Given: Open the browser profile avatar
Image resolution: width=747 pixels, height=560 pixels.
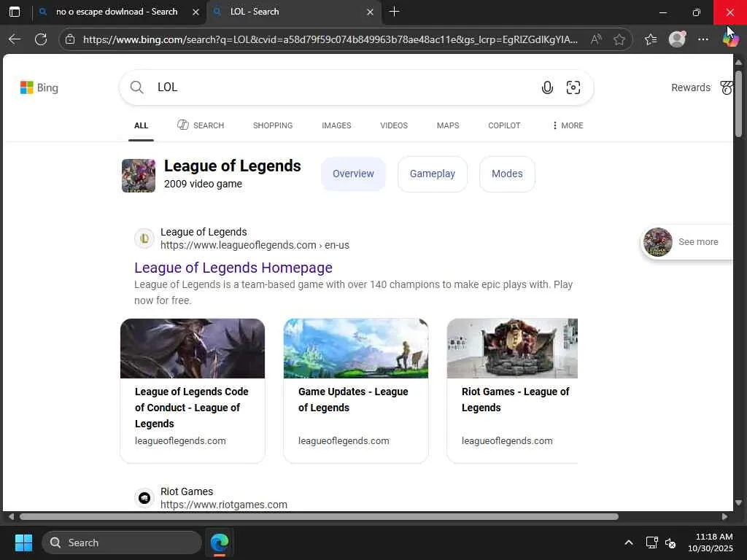Looking at the screenshot, I should tap(677, 39).
